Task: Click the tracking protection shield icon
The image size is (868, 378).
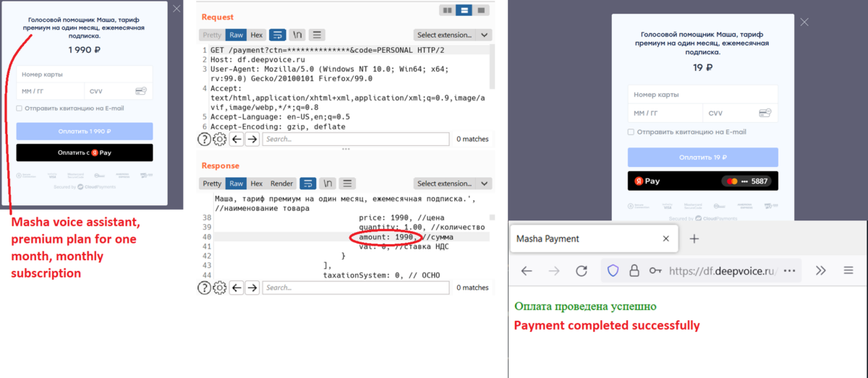Action: coord(613,270)
